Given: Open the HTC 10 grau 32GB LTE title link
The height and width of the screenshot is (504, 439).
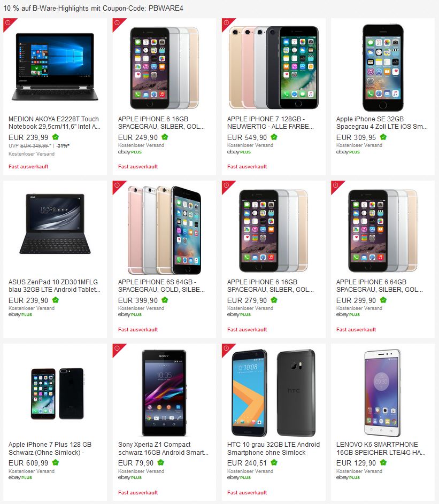Looking at the screenshot, I should (273, 448).
